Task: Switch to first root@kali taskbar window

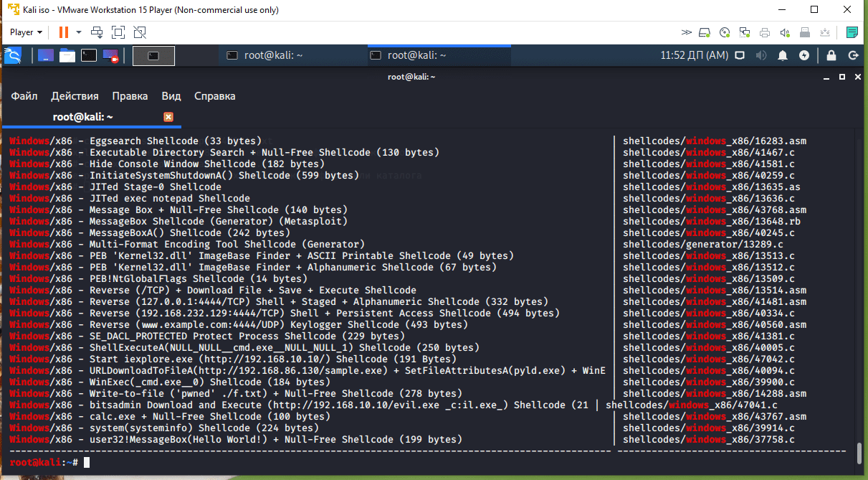Action: coord(291,55)
